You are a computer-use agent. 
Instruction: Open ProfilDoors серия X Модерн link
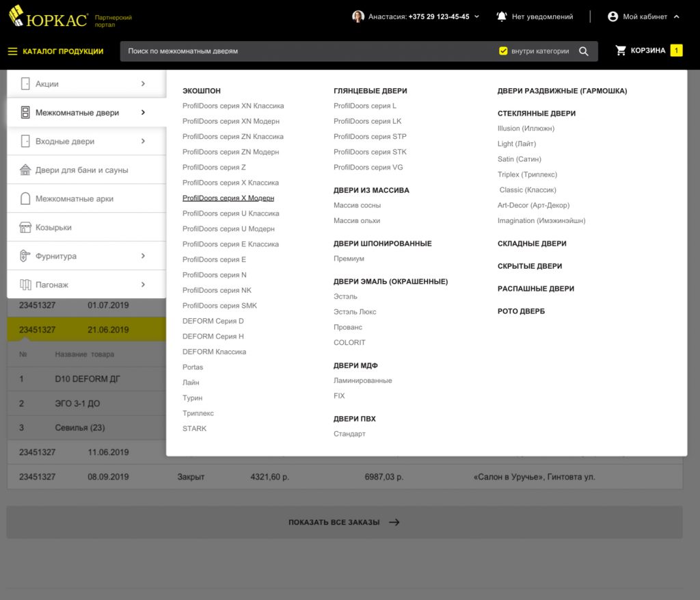228,198
